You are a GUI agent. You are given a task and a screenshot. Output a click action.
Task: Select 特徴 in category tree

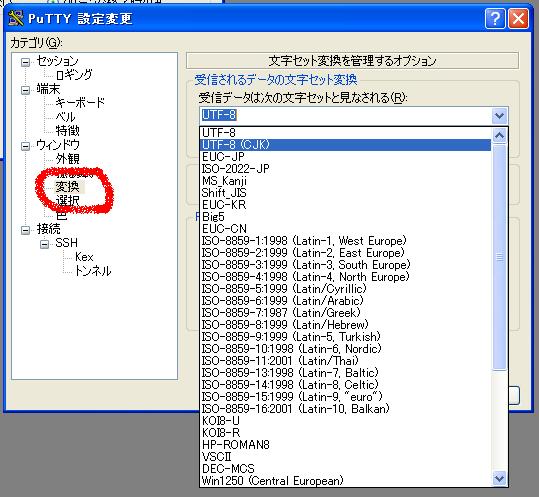click(67, 131)
